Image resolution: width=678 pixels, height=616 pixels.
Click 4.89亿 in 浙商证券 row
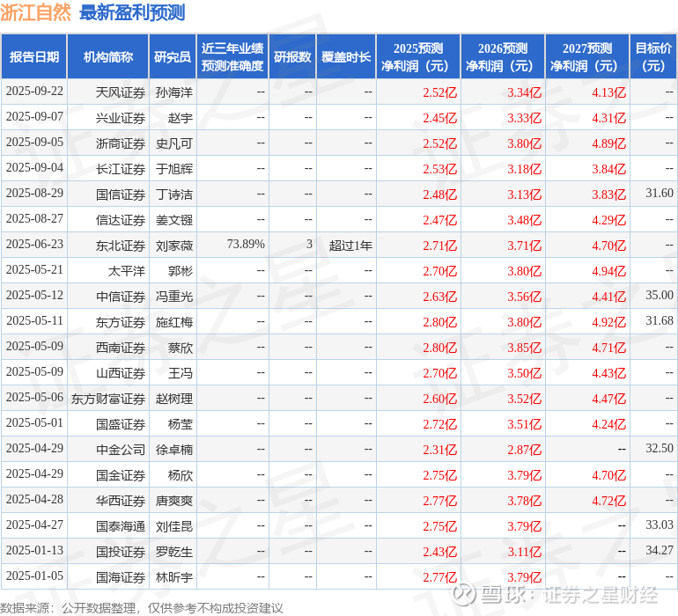click(608, 143)
